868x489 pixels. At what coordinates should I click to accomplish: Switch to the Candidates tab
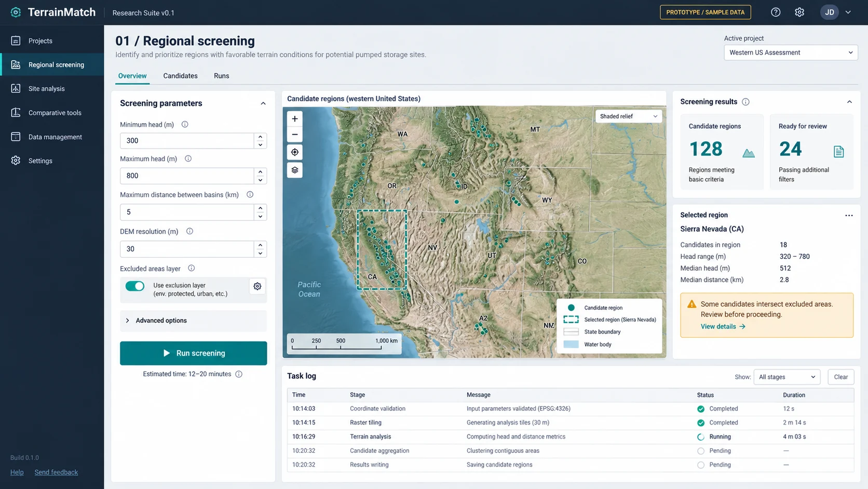(180, 76)
